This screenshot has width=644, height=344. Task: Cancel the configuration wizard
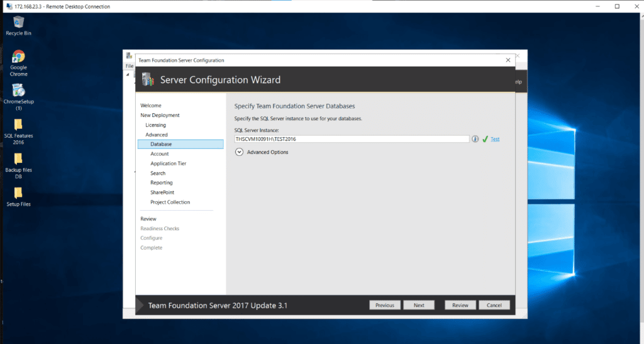(494, 305)
